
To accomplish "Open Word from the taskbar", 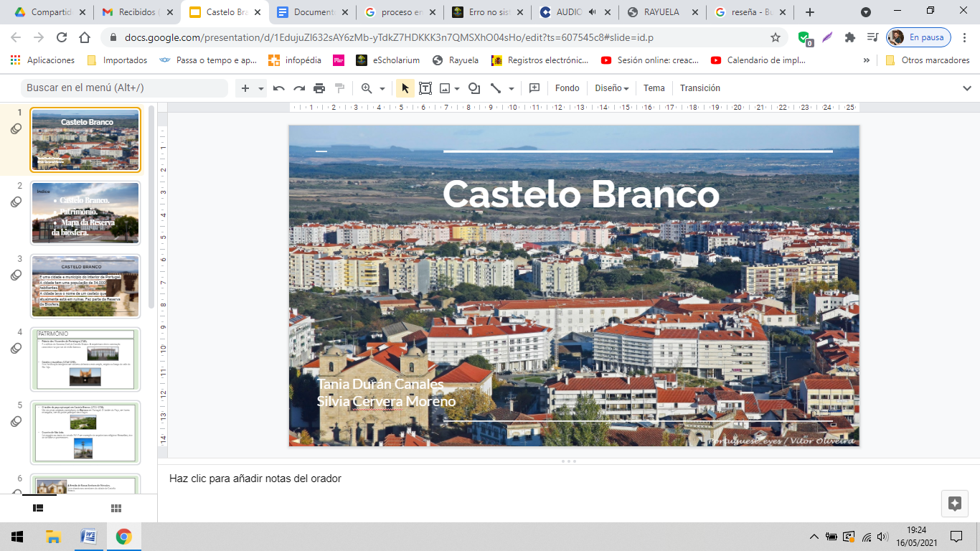I will 88,537.
